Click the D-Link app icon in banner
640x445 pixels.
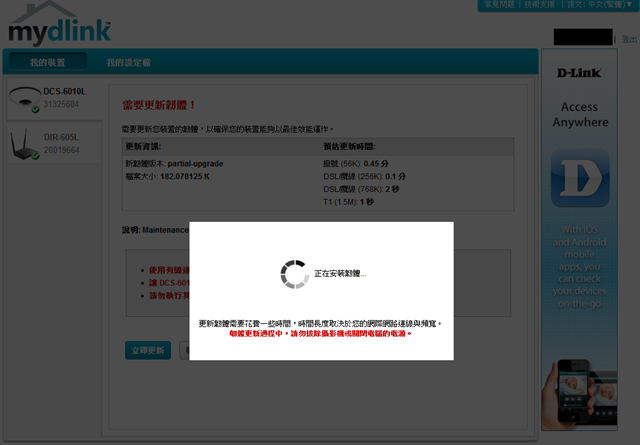click(580, 178)
